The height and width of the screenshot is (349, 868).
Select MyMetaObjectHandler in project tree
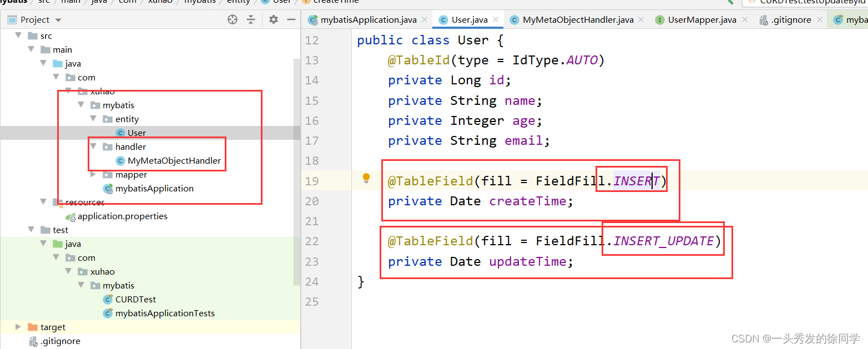pos(174,160)
